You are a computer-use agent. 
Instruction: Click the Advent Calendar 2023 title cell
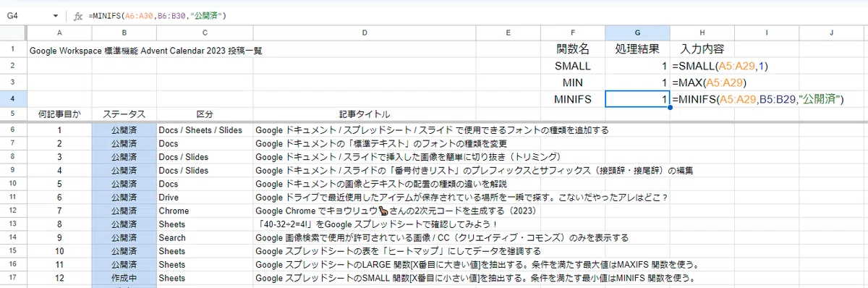146,51
